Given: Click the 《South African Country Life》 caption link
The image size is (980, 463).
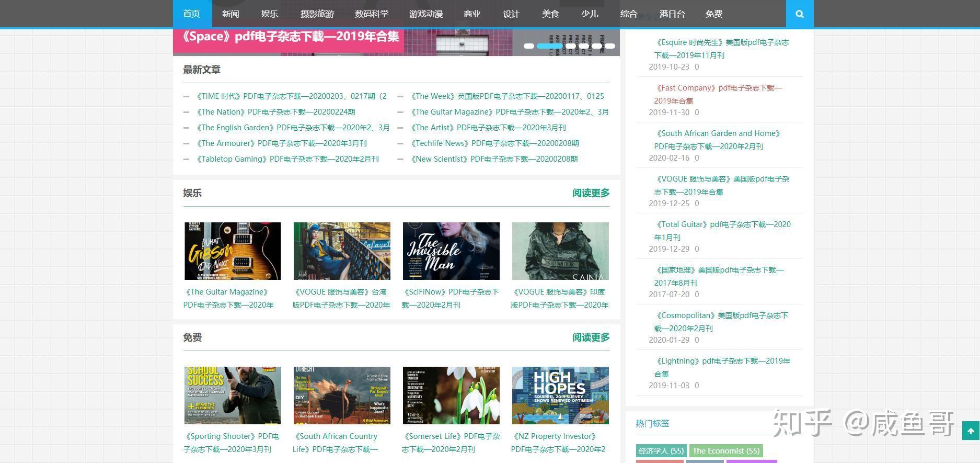Looking at the screenshot, I should 335,443.
